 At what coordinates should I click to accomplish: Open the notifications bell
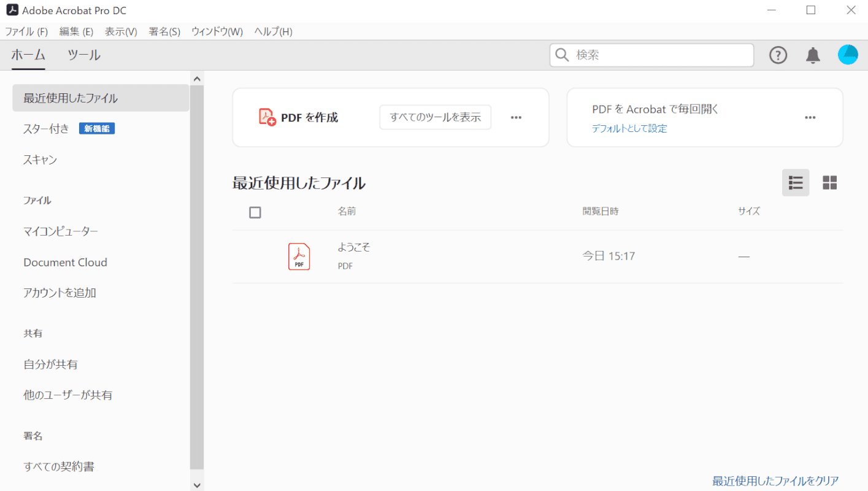click(x=813, y=55)
